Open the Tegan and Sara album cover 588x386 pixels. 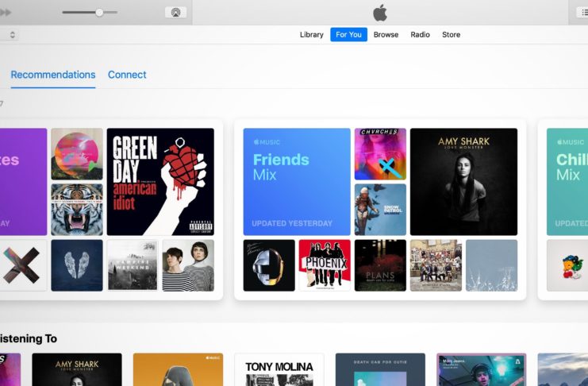[188, 265]
